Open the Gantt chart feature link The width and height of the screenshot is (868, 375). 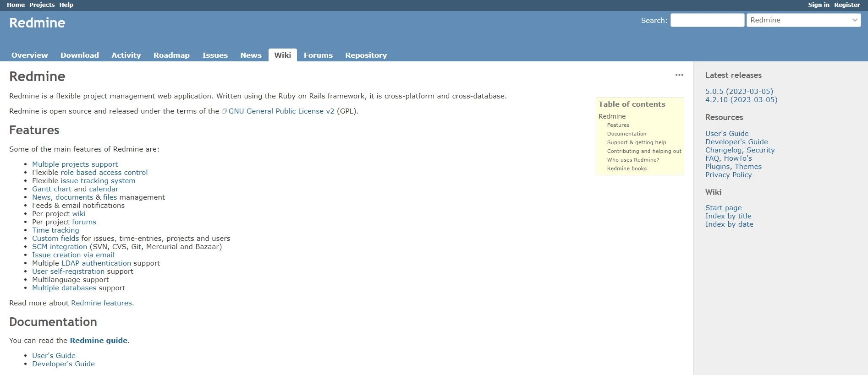pos(52,189)
